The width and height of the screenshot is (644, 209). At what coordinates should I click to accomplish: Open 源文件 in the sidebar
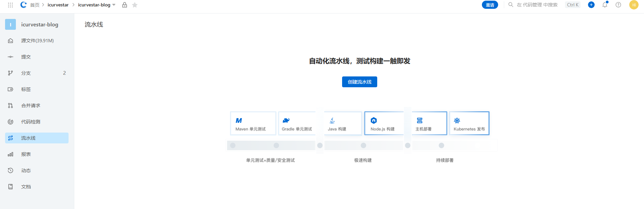click(37, 41)
